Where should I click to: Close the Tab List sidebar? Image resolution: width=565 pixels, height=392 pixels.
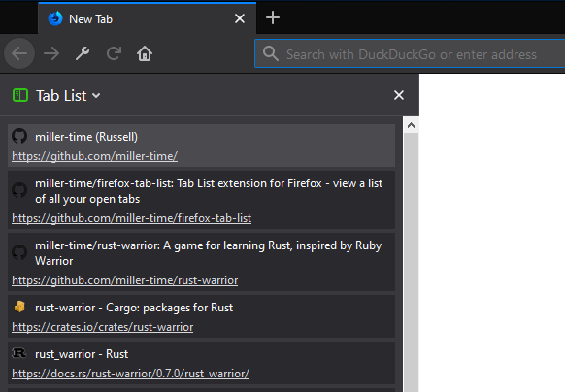399,95
